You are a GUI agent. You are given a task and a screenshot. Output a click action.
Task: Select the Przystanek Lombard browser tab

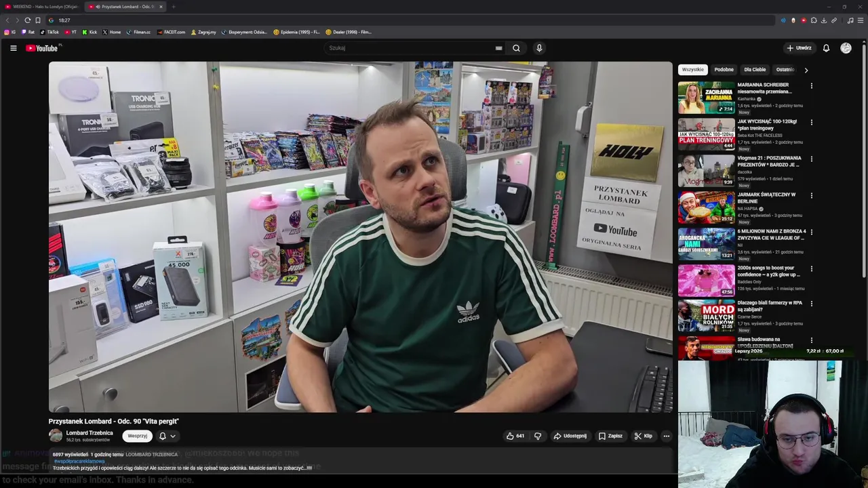coord(125,7)
